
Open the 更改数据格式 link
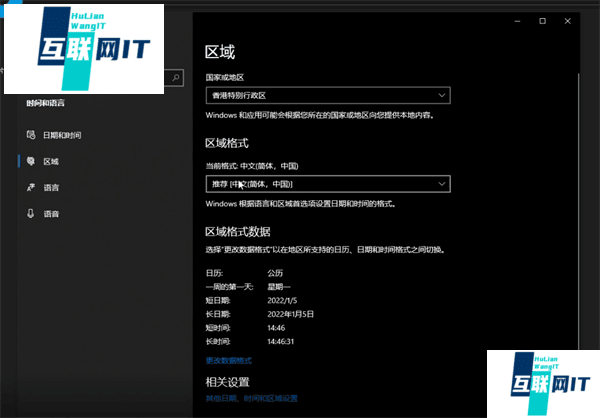[x=228, y=359]
